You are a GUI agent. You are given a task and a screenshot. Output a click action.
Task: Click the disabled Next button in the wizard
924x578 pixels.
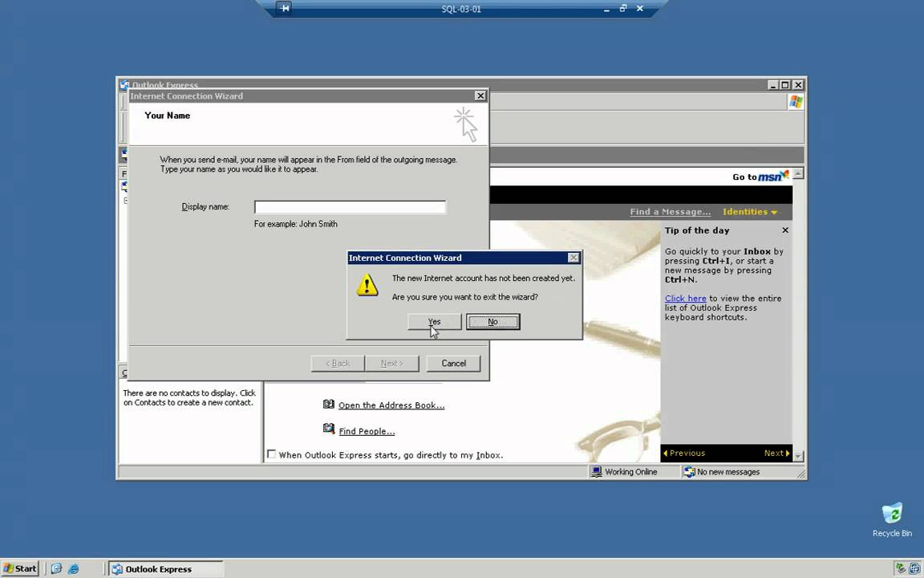(392, 364)
